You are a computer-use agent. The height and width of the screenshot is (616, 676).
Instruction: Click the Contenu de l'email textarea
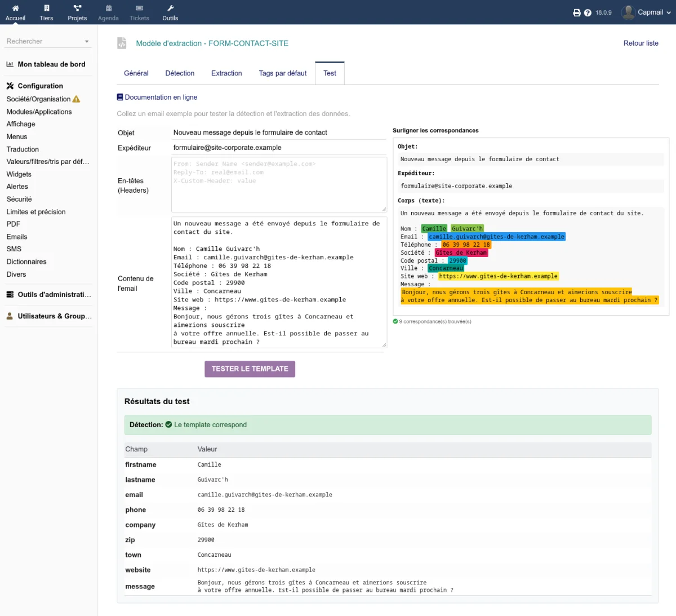point(279,282)
